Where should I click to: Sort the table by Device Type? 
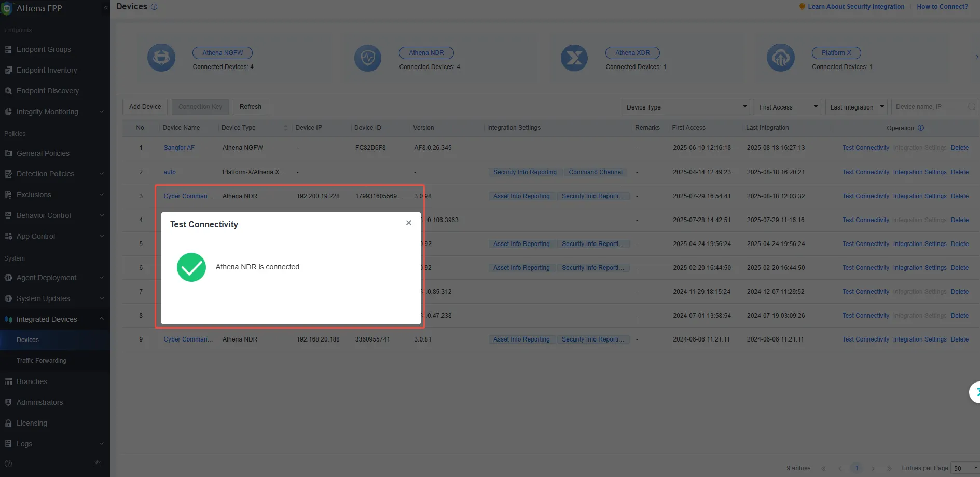click(285, 128)
